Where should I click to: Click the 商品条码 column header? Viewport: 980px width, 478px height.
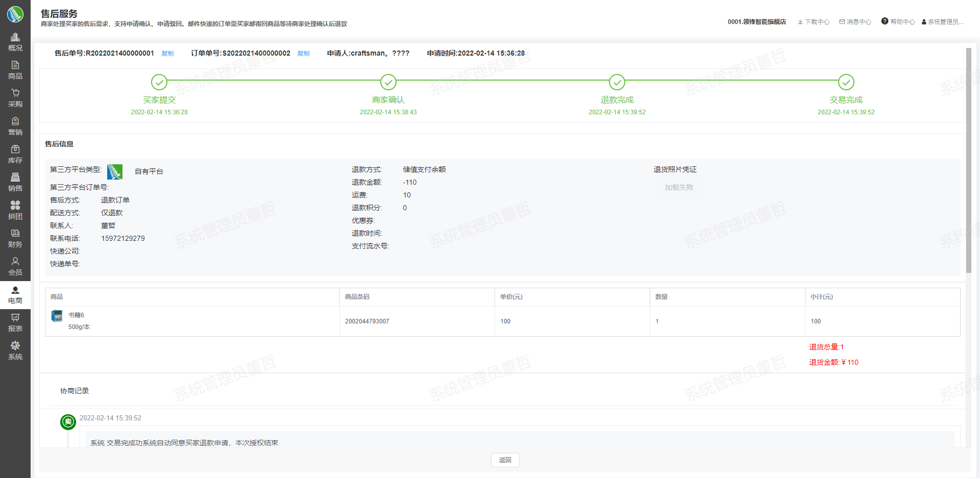click(357, 297)
